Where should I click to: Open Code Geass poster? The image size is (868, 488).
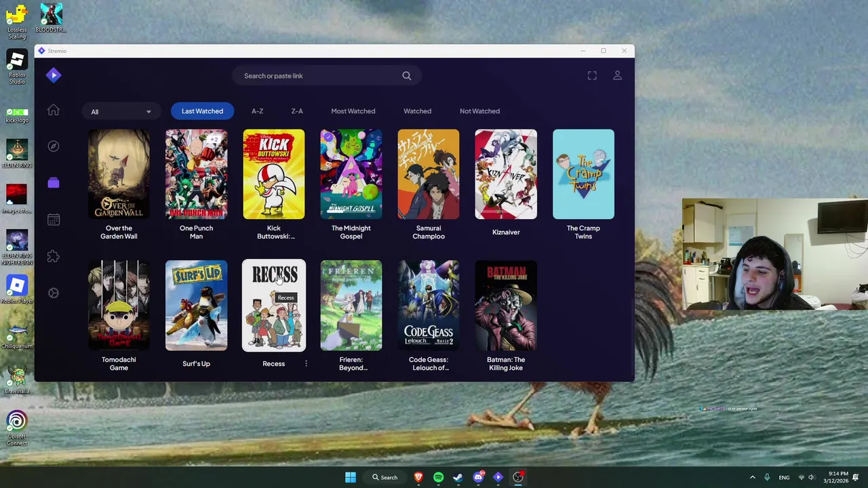pyautogui.click(x=429, y=306)
